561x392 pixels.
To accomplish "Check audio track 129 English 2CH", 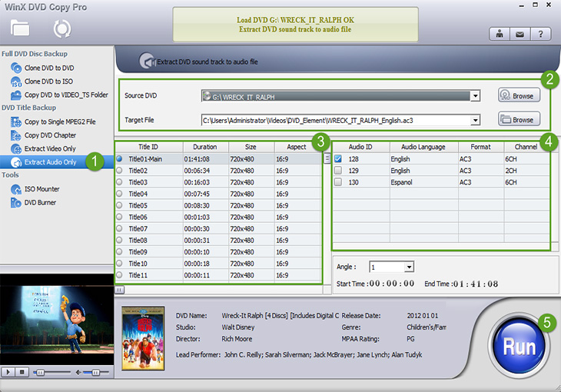I will click(338, 171).
